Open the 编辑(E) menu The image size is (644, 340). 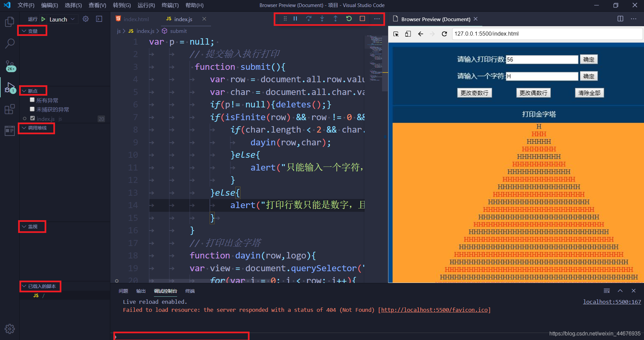49,5
